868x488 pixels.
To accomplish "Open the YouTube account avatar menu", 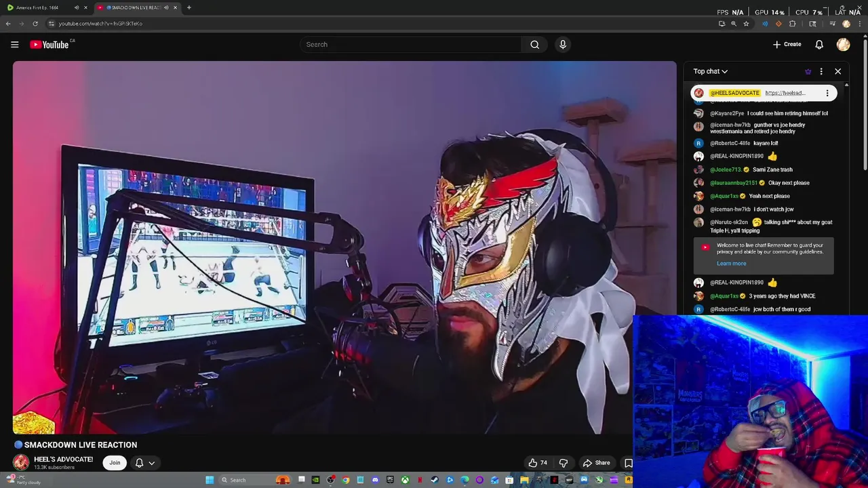I will [x=844, y=45].
